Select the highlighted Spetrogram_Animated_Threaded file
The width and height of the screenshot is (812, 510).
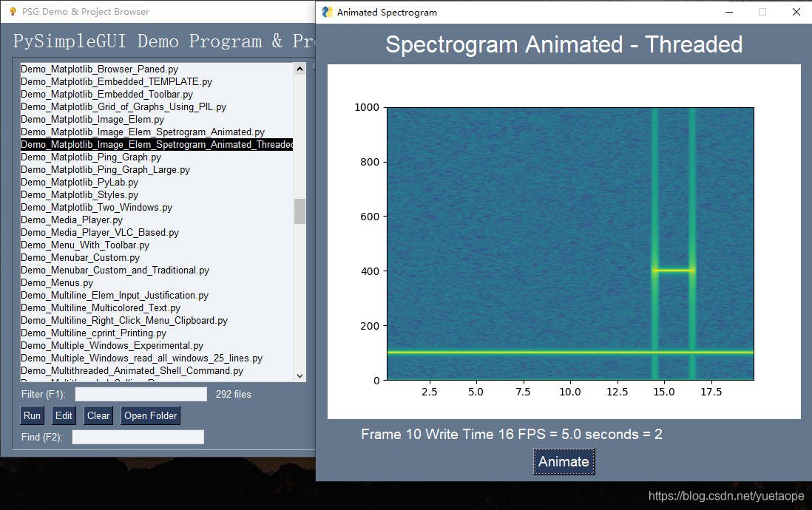[156, 144]
